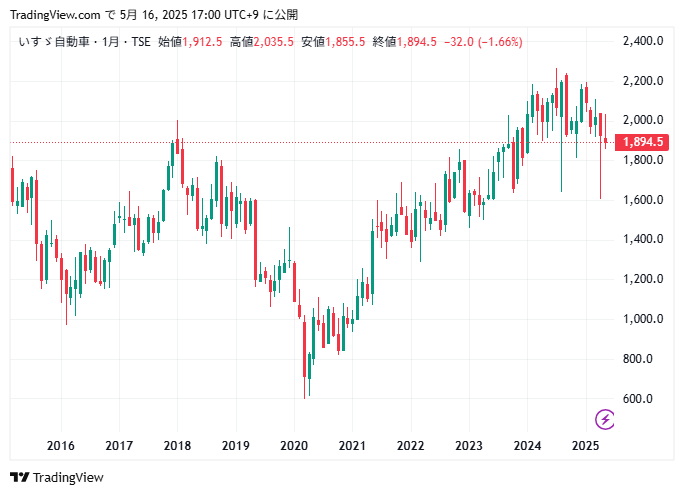Click the publication header text 'TradingView.com で 5月 16, 2025'
The image size is (684, 495).
tap(101, 15)
